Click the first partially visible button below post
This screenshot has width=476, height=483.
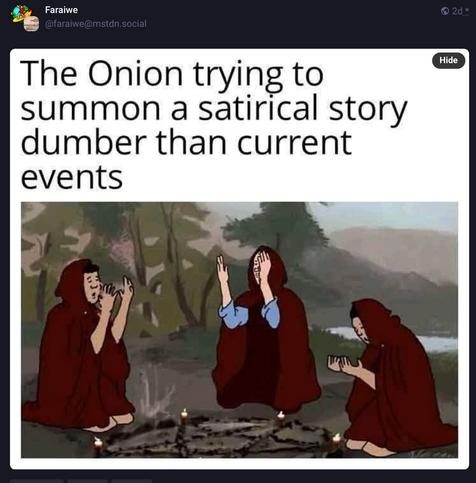tap(36, 481)
